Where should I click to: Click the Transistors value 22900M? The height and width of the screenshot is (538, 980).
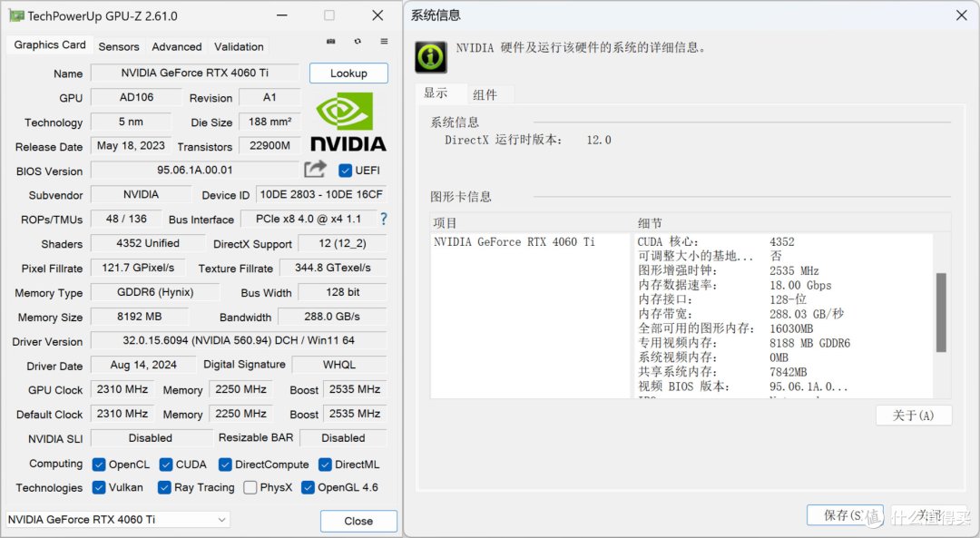270,145
